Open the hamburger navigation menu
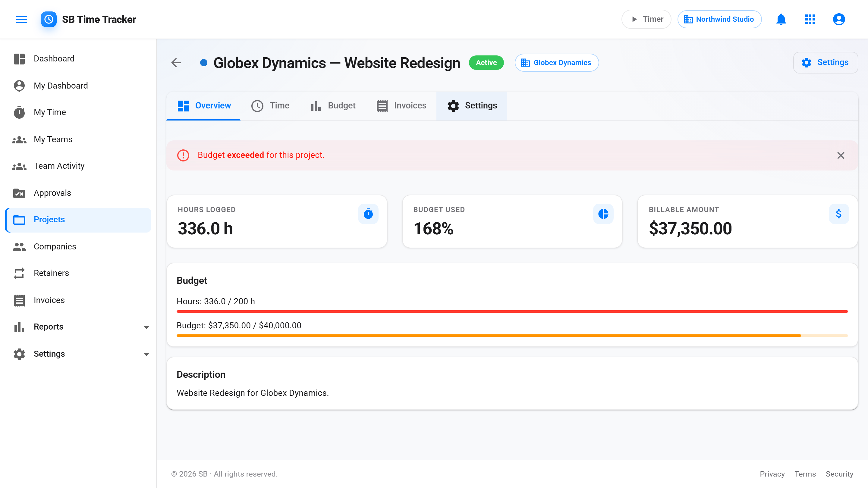This screenshot has height=488, width=868. point(22,19)
